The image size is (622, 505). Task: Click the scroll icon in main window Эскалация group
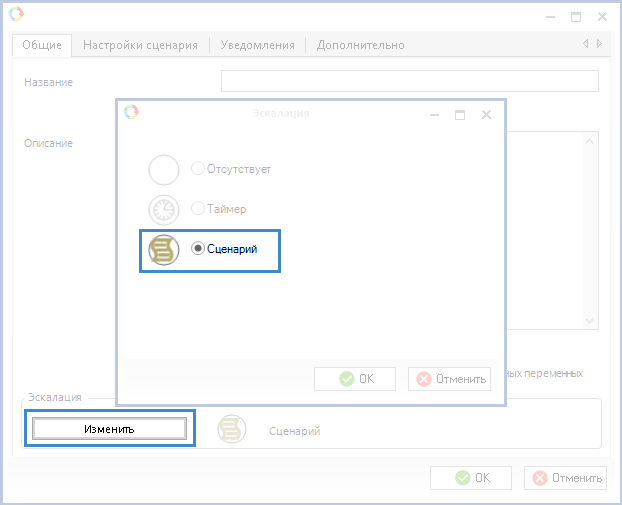(x=232, y=429)
